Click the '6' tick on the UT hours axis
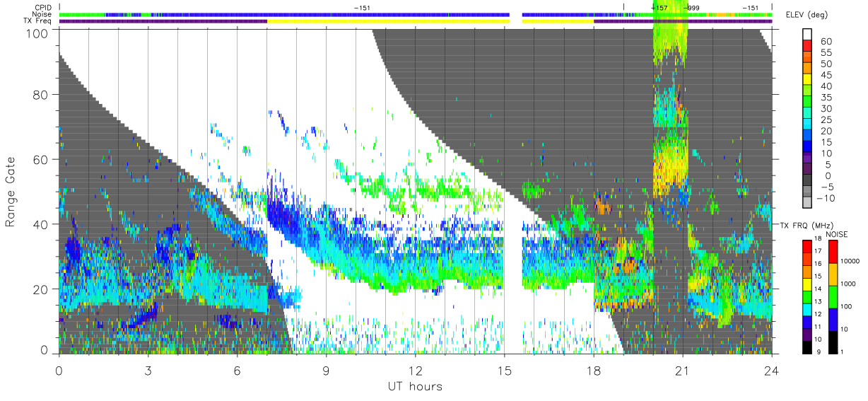 [237, 369]
